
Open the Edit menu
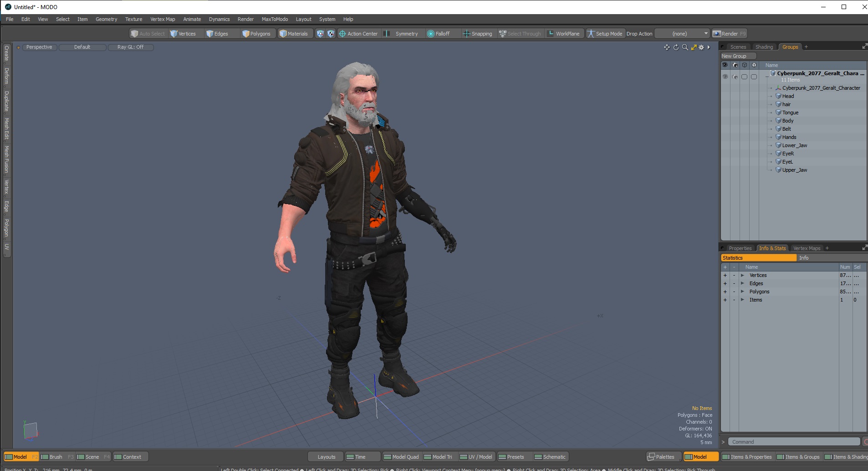[26, 19]
